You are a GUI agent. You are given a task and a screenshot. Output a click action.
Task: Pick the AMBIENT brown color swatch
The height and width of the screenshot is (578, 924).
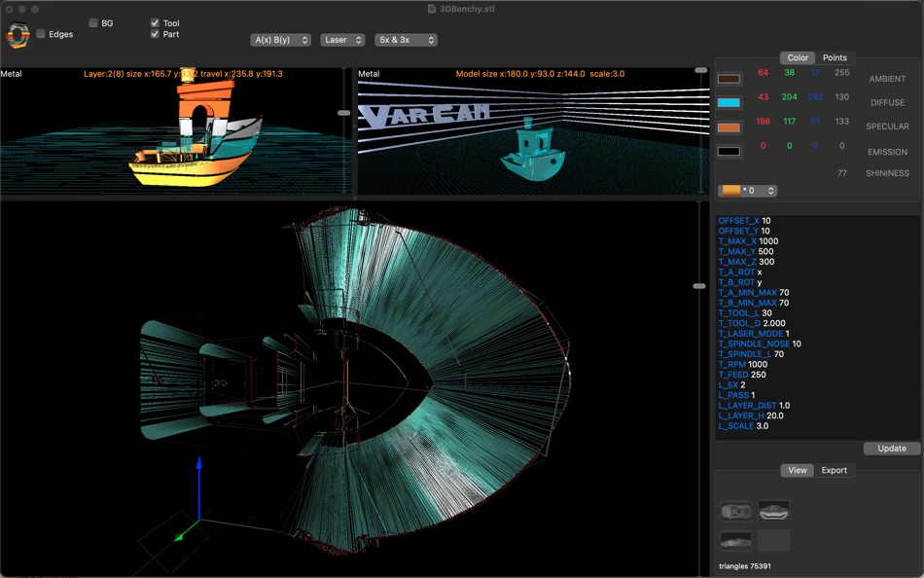729,79
